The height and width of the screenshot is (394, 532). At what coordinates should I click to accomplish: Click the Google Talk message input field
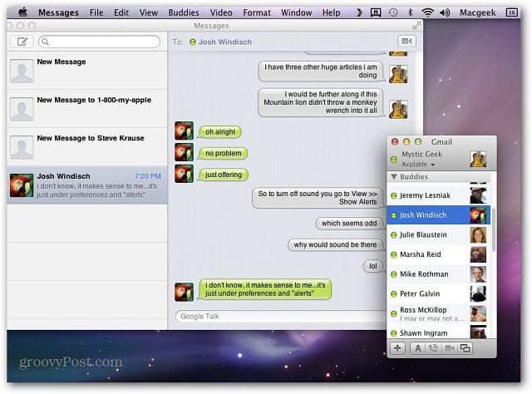tap(280, 317)
